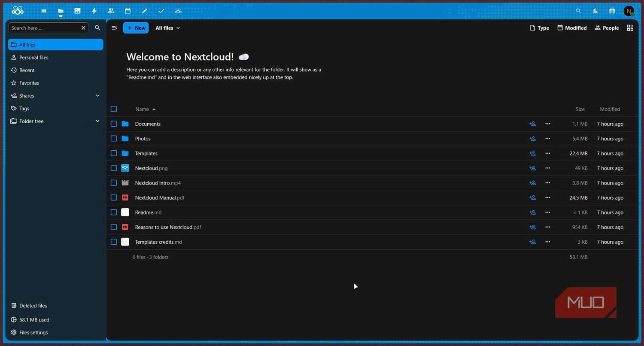Select All files in sidebar
Screen dimensions: 644x346
[x=56, y=45]
